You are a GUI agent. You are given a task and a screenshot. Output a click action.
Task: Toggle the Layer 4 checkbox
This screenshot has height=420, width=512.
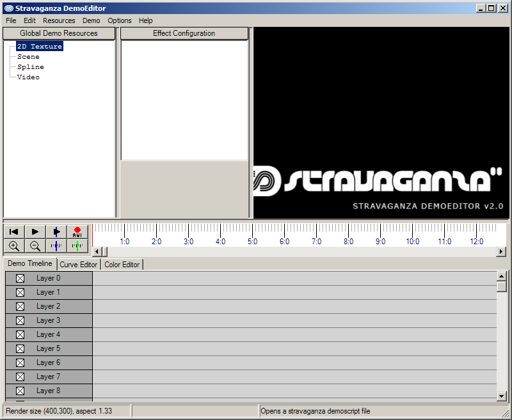tap(20, 334)
